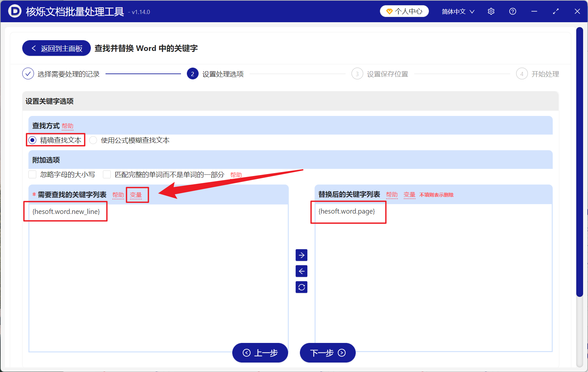This screenshot has width=588, height=372.
Task: Enable 匹配完整的单词 checkbox
Action: [107, 174]
